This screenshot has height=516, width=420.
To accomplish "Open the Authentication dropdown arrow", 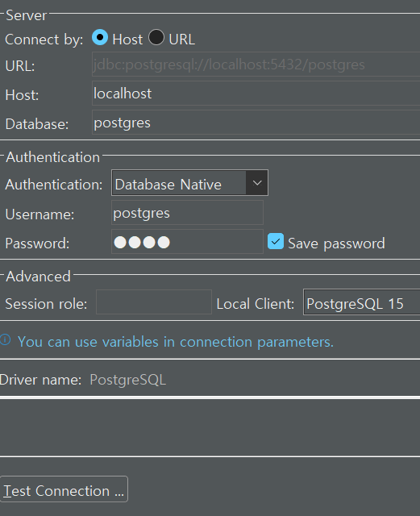I will click(x=256, y=183).
